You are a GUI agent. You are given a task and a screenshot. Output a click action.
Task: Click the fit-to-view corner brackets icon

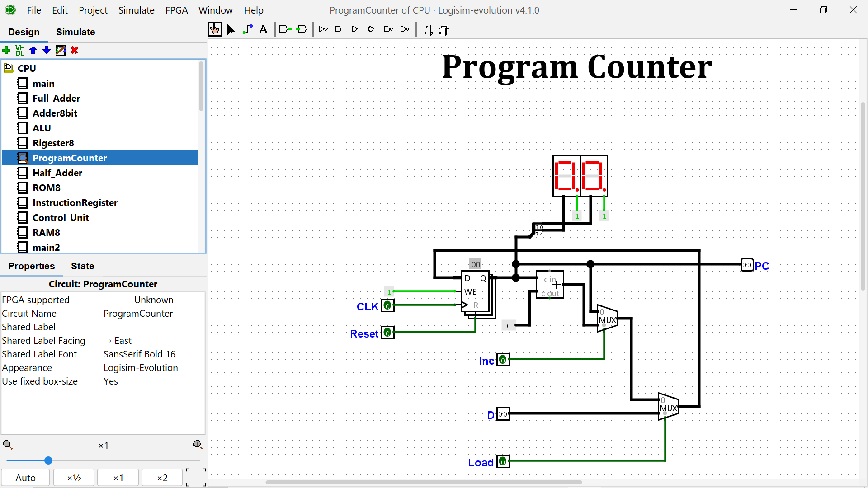click(196, 478)
